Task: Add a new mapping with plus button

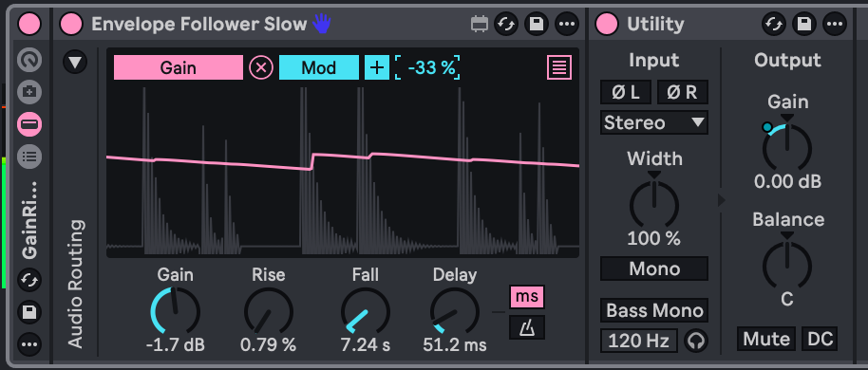Action: click(376, 68)
